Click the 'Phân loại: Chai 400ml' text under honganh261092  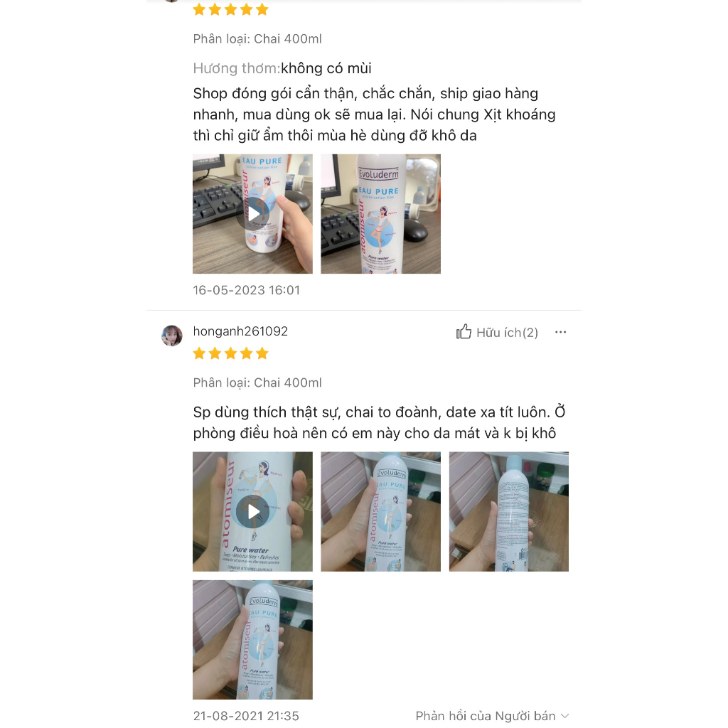[x=257, y=383]
